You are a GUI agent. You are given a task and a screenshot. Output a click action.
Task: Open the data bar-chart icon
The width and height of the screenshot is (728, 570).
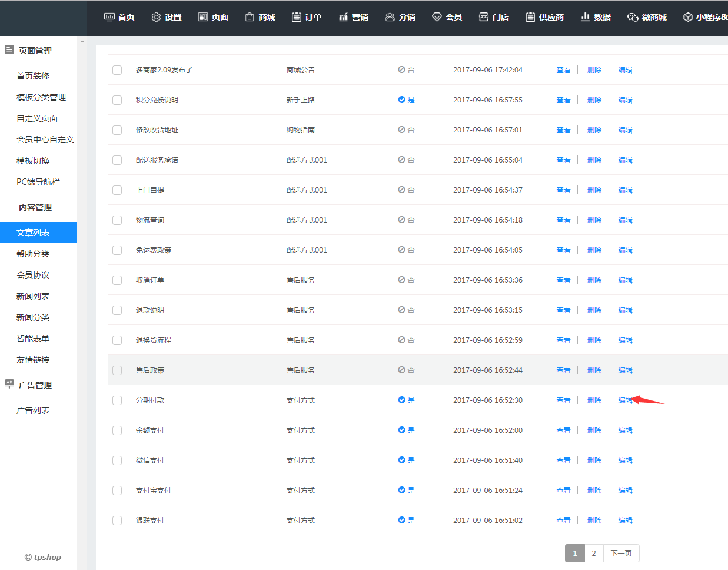[585, 17]
